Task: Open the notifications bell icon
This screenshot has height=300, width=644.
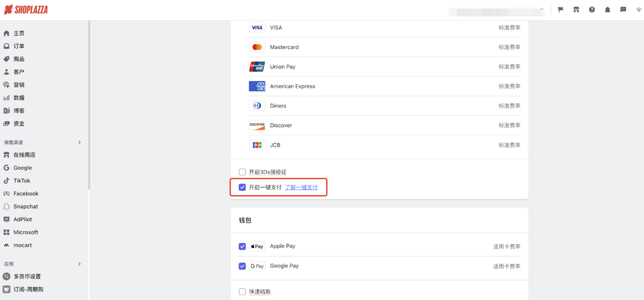Action: [607, 10]
